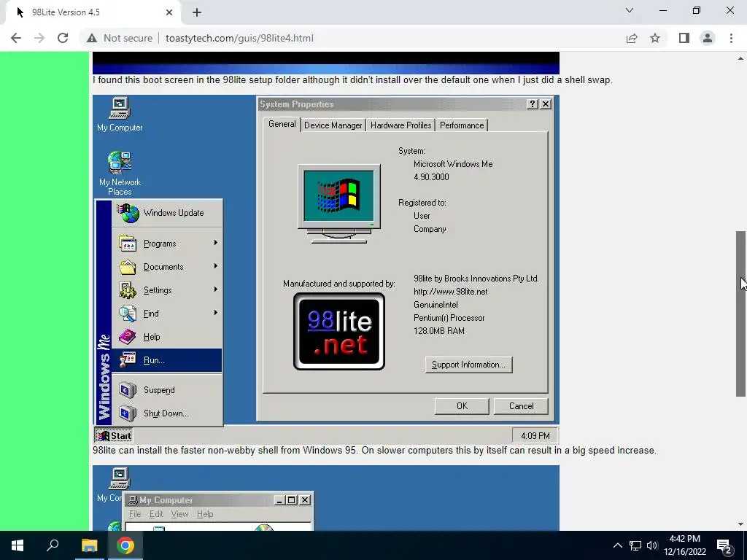Screen dimensions: 747x560
Task: Open File Explorer from taskbar
Action: pyautogui.click(x=89, y=545)
